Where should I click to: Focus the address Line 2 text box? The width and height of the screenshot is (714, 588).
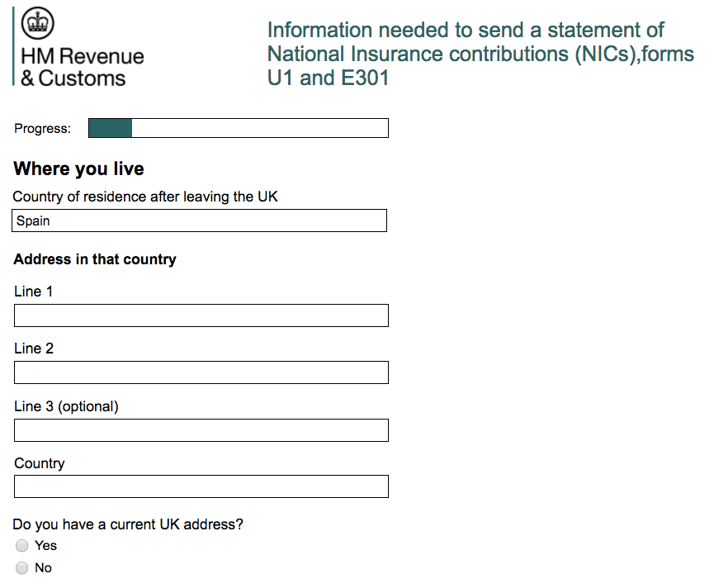coord(201,372)
